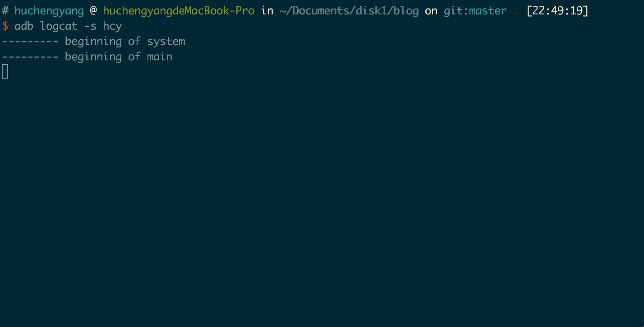Click the username huchengyang in the prompt
This screenshot has height=327, width=644.
point(49,11)
